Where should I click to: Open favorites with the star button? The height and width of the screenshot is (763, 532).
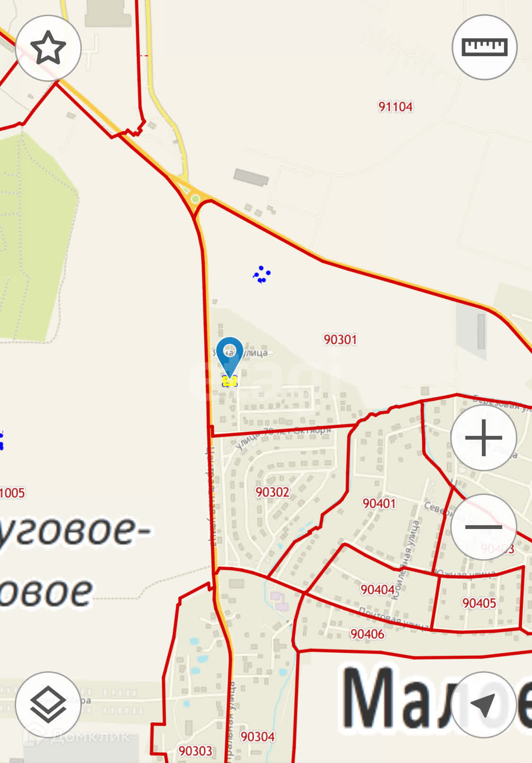(48, 48)
